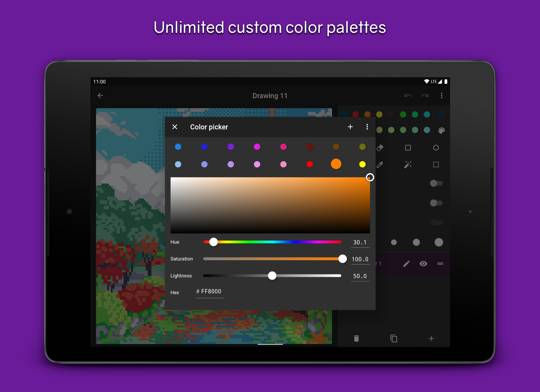Select the eraser tool icon
The width and height of the screenshot is (540, 392).
[380, 148]
